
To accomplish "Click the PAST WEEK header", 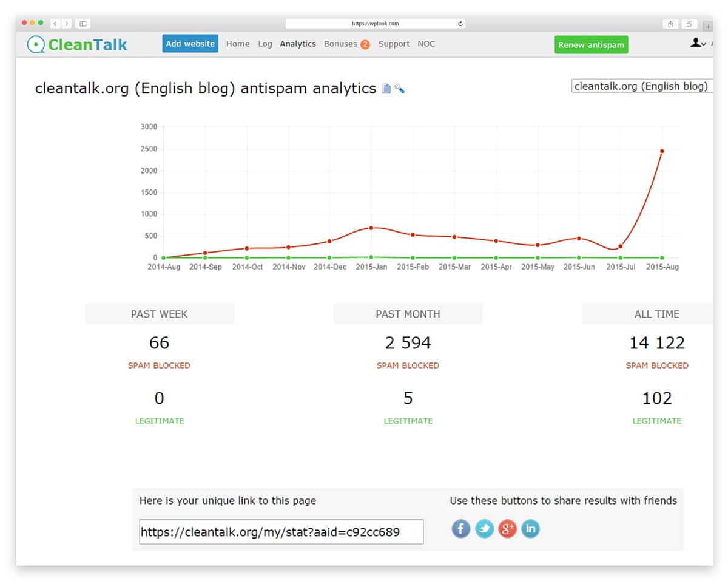I will click(x=160, y=314).
